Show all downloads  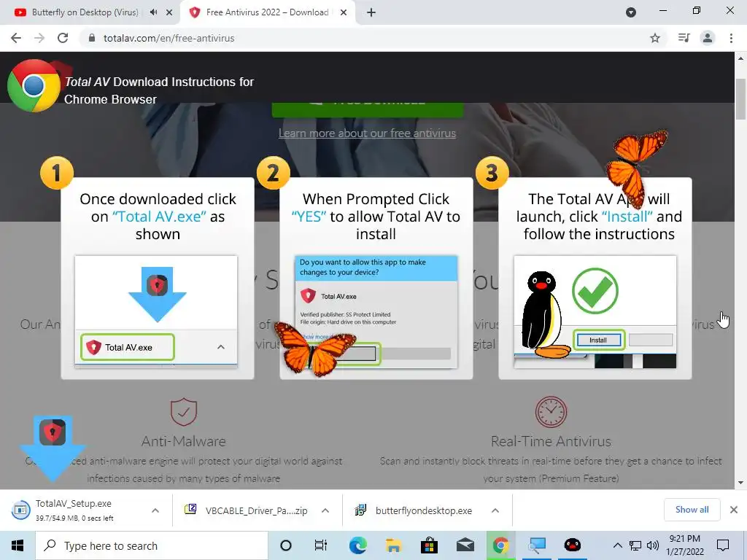point(692,510)
